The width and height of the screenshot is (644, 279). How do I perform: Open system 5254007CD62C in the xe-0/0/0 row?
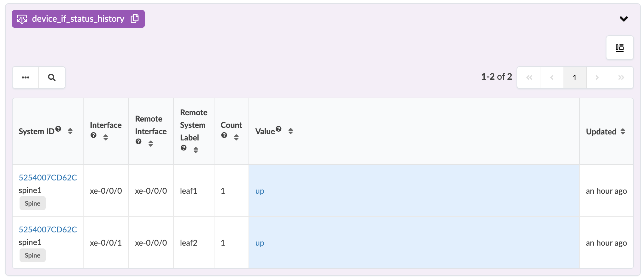coord(48,178)
